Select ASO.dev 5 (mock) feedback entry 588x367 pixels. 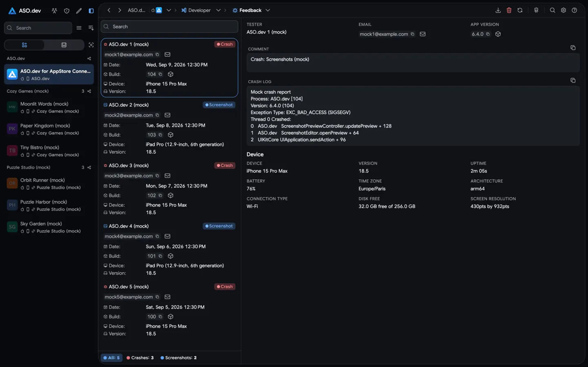point(169,309)
